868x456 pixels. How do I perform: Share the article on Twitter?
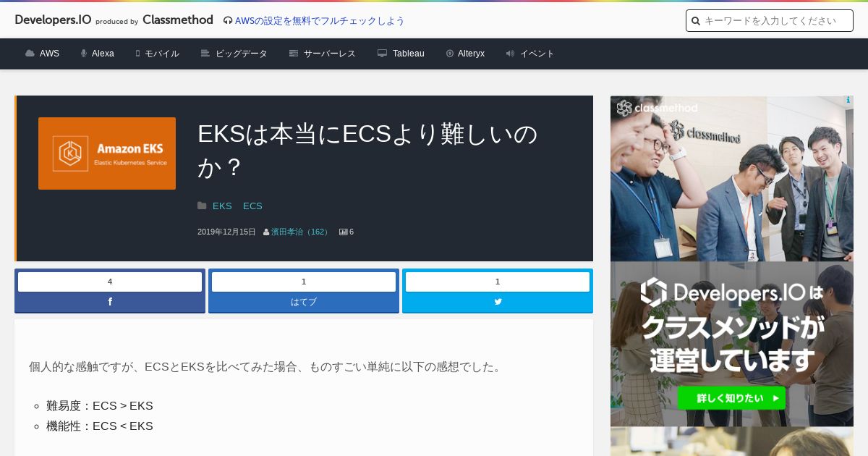click(498, 302)
